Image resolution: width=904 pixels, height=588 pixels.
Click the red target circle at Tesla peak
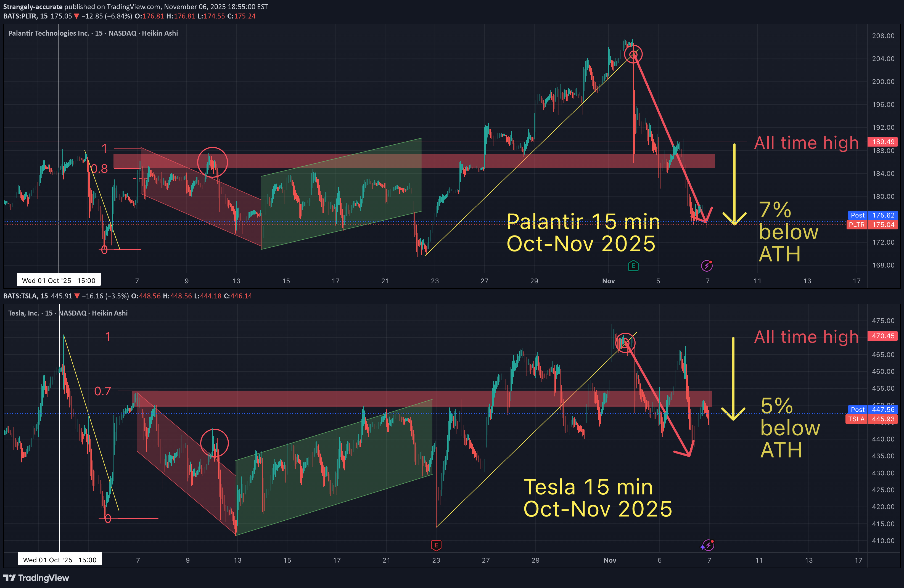625,343
